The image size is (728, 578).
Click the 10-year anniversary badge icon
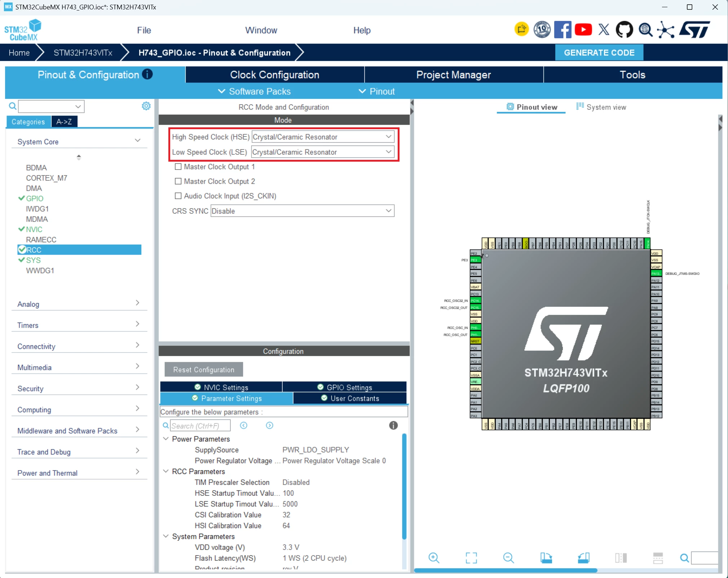[x=542, y=30]
